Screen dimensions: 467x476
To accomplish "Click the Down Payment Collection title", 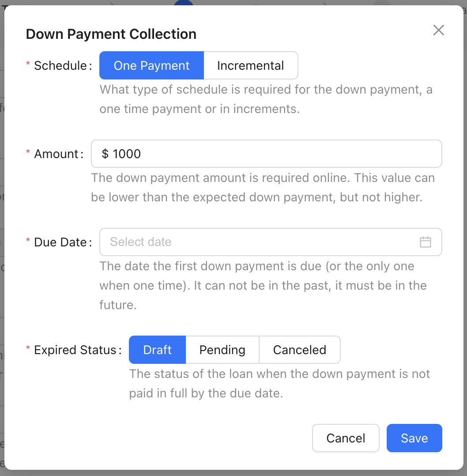I will click(x=111, y=34).
